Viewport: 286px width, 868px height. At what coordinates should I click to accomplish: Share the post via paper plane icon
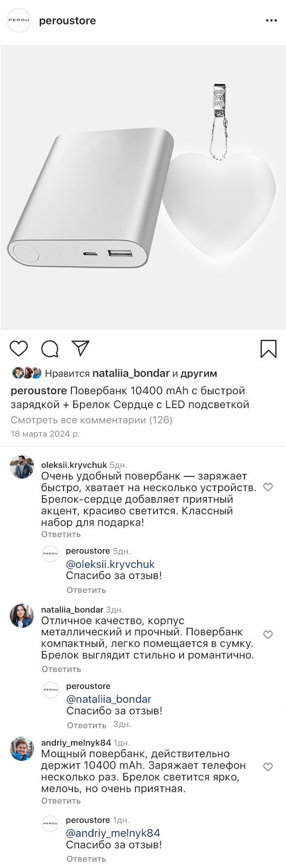(x=80, y=349)
